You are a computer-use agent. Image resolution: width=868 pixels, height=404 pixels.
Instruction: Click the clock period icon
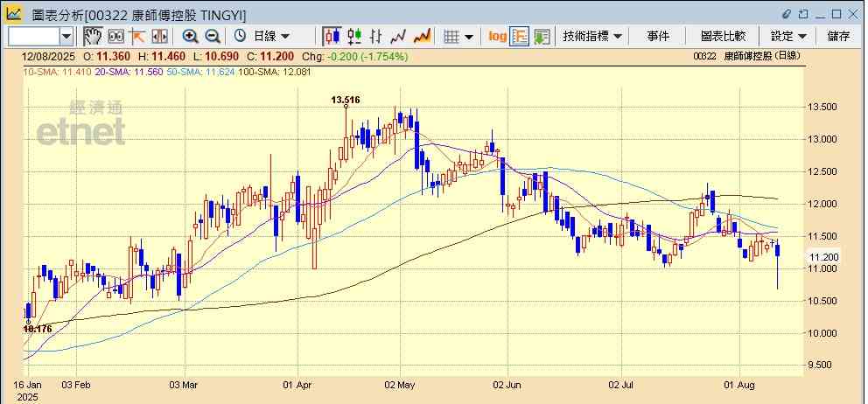coord(240,37)
